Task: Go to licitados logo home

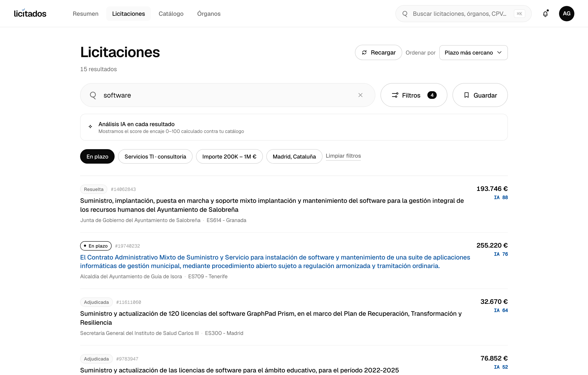Action: pyautogui.click(x=30, y=13)
